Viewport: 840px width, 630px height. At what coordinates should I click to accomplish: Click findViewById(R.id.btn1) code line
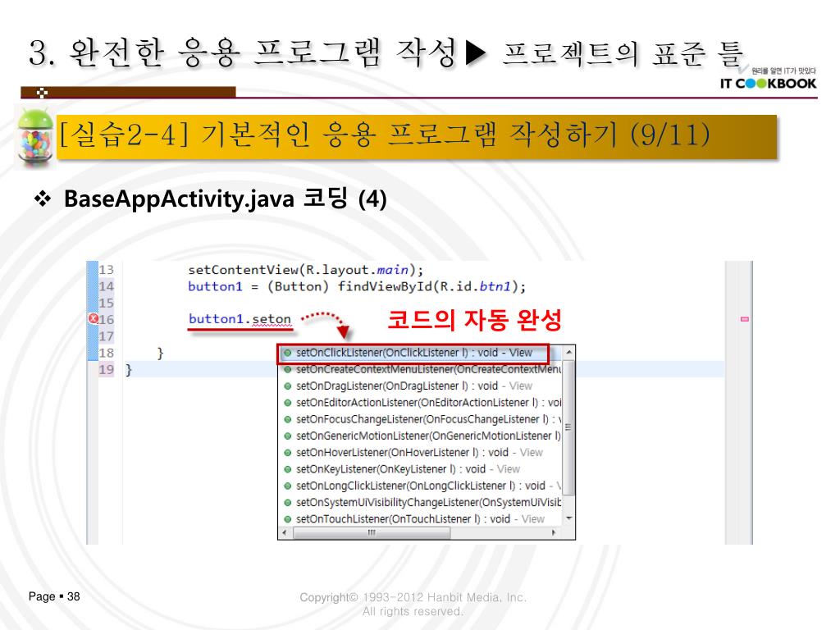(x=357, y=286)
